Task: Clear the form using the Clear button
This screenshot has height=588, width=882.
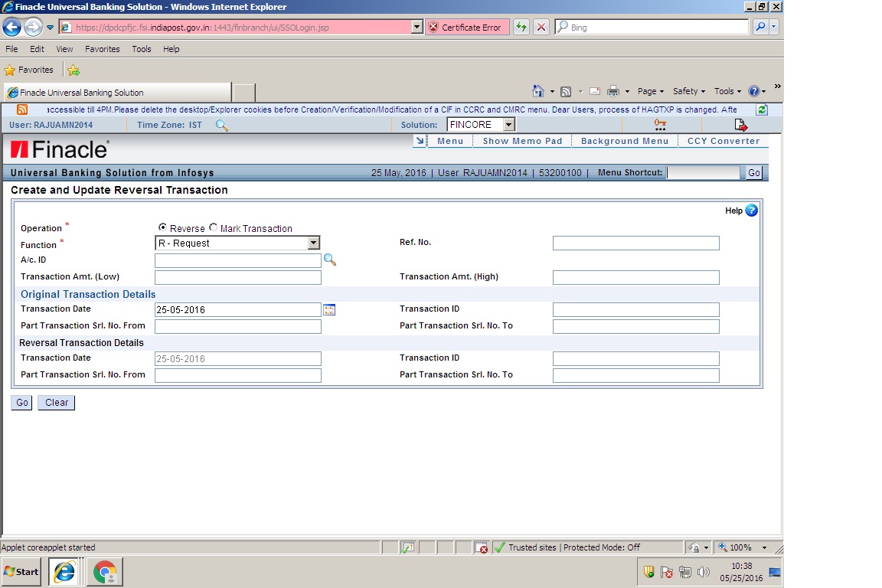Action: pos(55,402)
